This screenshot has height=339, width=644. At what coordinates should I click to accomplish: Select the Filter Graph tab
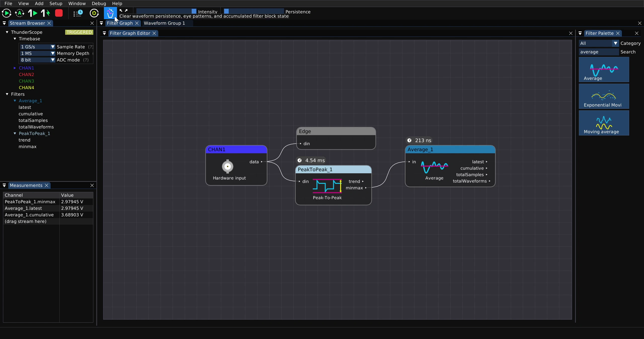[x=120, y=23]
